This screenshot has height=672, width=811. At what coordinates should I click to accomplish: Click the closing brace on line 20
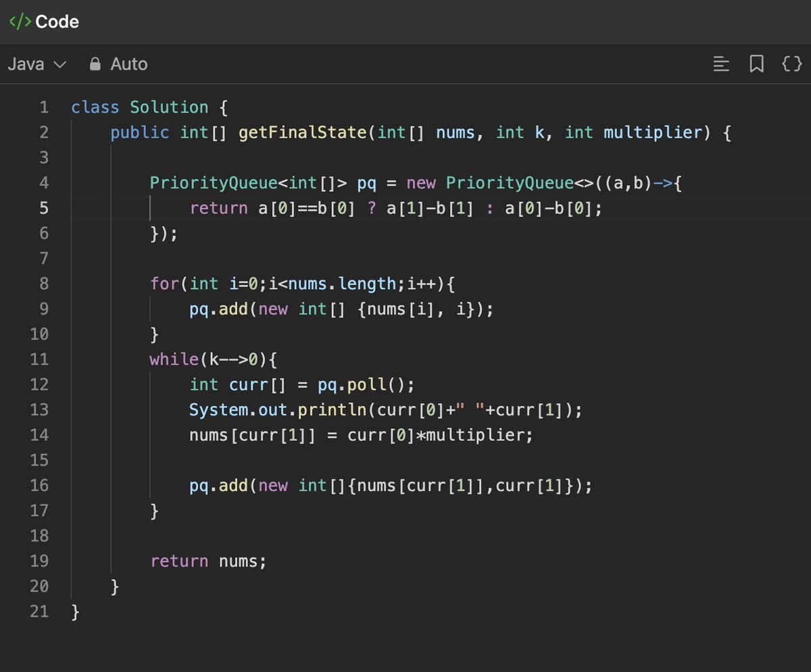pyautogui.click(x=115, y=587)
